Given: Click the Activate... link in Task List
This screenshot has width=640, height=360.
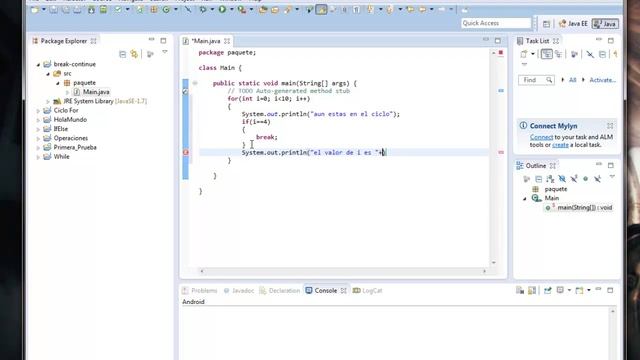Looking at the screenshot, I should point(602,80).
